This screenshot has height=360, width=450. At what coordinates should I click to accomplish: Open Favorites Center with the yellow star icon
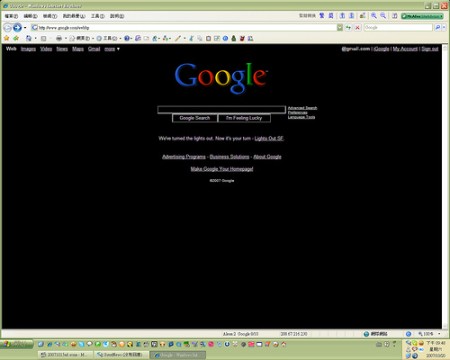coord(6,39)
